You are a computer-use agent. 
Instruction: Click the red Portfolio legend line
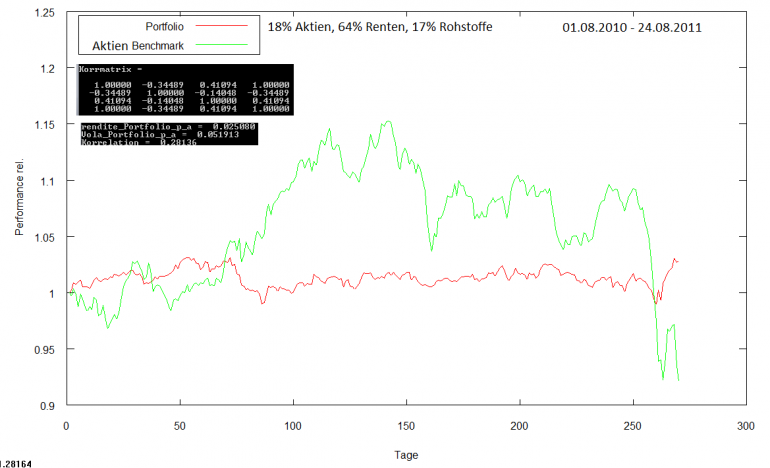click(x=222, y=26)
